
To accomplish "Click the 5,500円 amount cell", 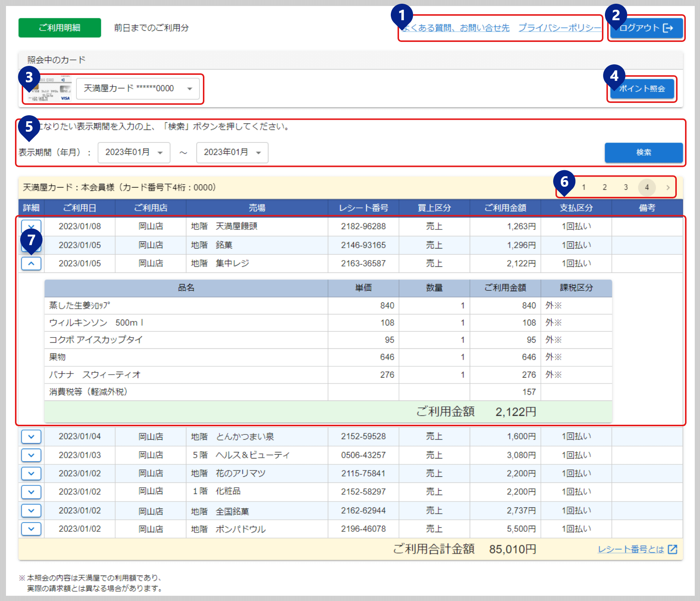I will click(x=505, y=529).
